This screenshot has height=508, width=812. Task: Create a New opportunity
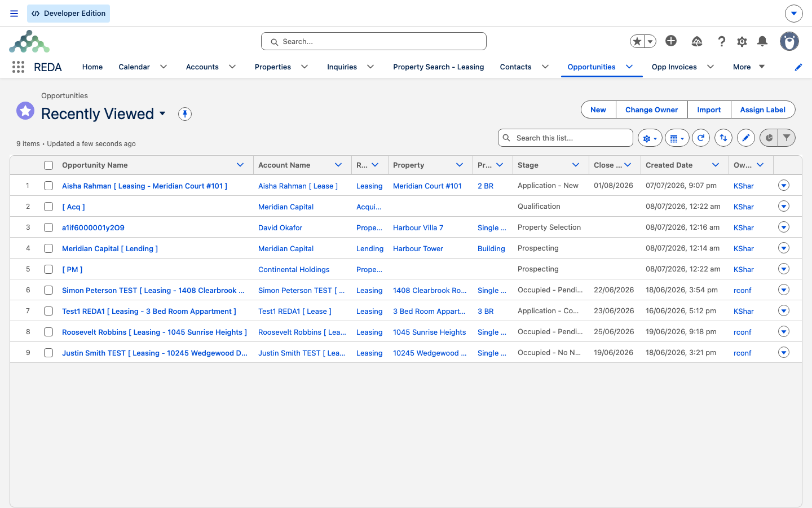pyautogui.click(x=598, y=110)
